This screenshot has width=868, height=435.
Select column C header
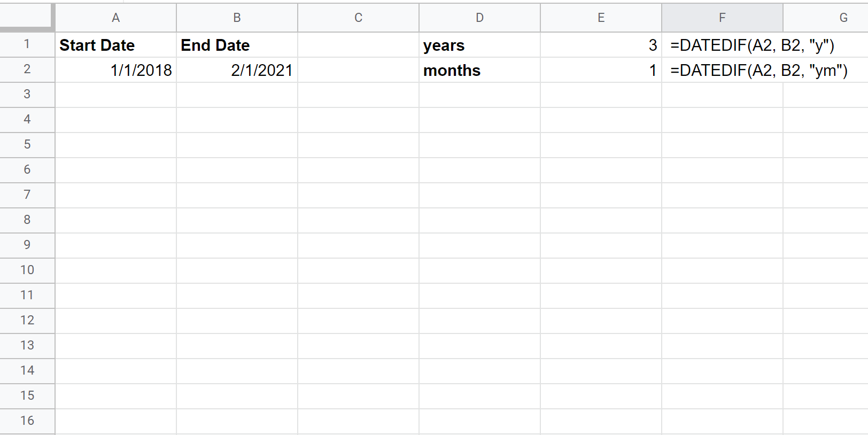tap(358, 18)
